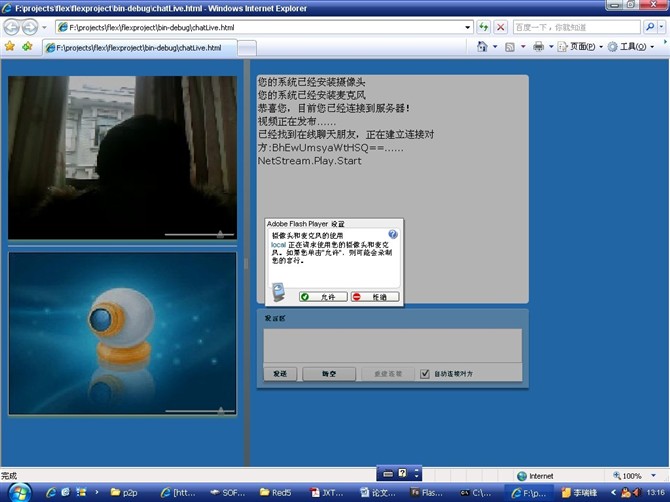This screenshot has height=502, width=670.
Task: Click the 13:16 taskbar clock
Action: click(655, 493)
